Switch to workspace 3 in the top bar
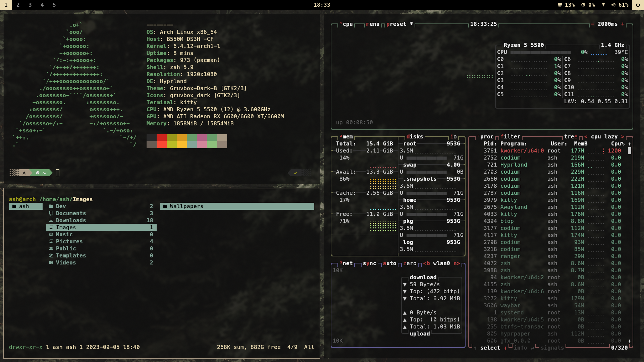Viewport: 644px width, 362px height. [30, 5]
